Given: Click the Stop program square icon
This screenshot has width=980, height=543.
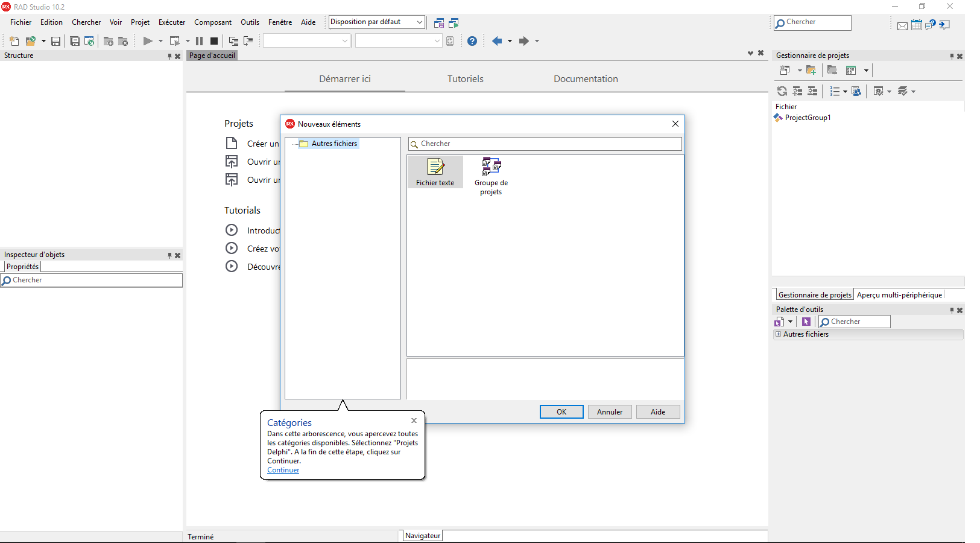Looking at the screenshot, I should [213, 41].
